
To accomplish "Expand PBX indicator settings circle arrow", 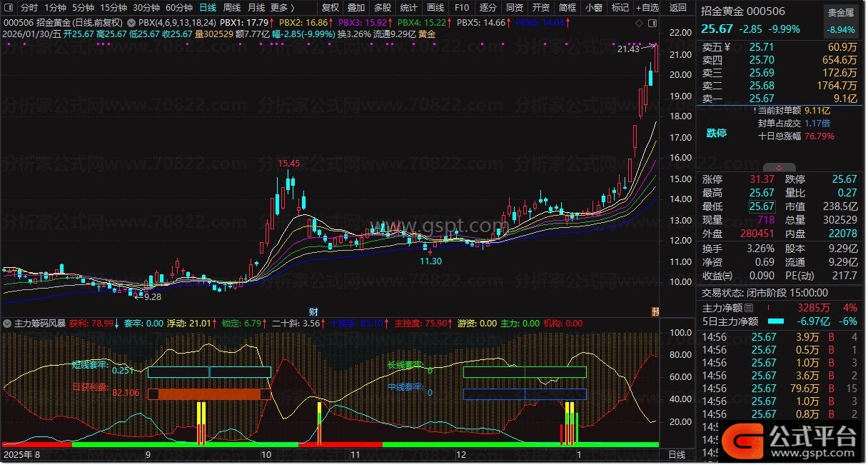I will 132,22.
